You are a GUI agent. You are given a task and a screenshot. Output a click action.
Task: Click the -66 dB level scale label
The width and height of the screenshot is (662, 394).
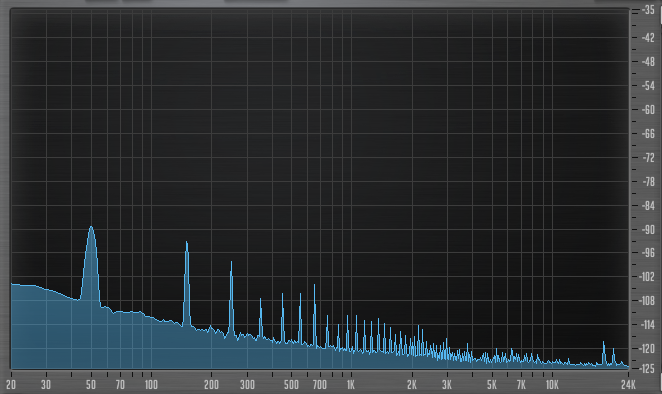[x=648, y=134]
